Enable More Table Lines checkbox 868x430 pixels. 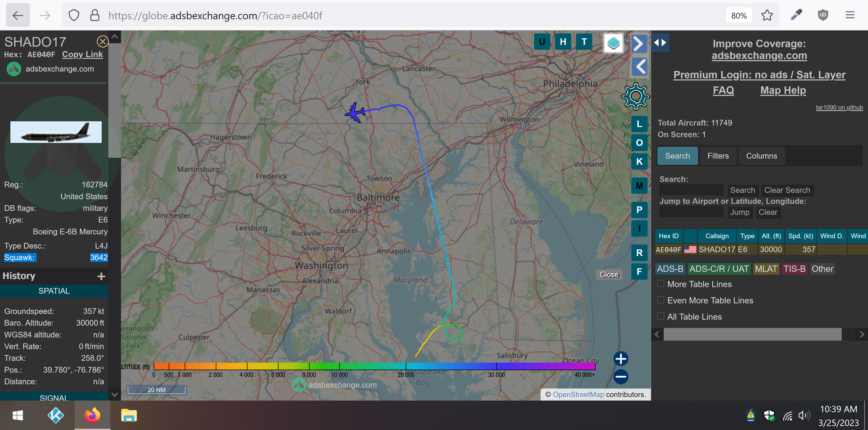pos(661,284)
